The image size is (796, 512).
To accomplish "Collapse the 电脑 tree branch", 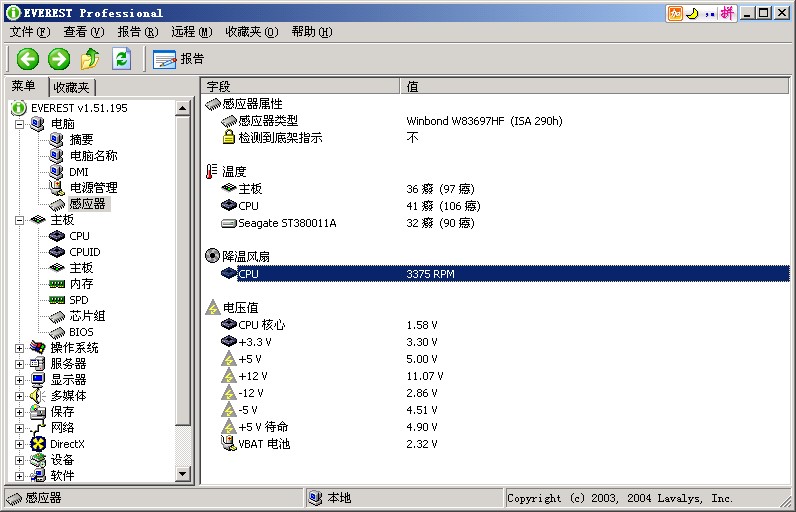I will [19, 124].
